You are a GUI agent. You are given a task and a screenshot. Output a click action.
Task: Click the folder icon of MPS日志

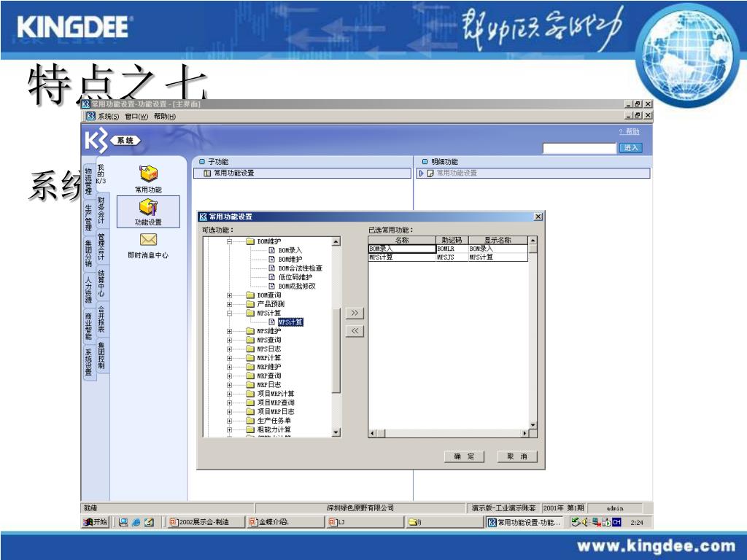[250, 349]
